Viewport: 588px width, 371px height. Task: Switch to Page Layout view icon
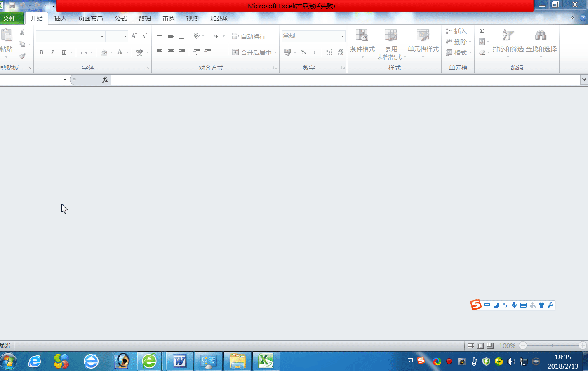[x=480, y=346]
